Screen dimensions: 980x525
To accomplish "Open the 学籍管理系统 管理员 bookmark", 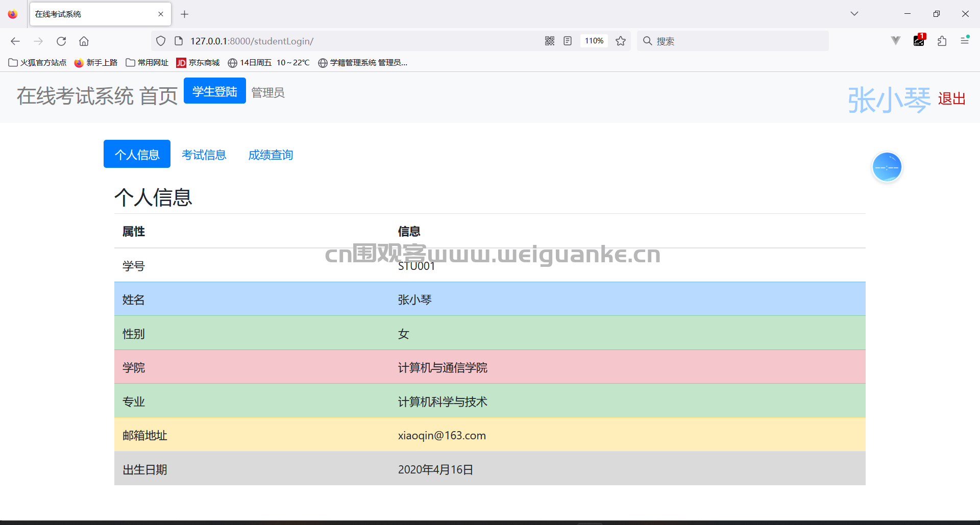I will (363, 63).
